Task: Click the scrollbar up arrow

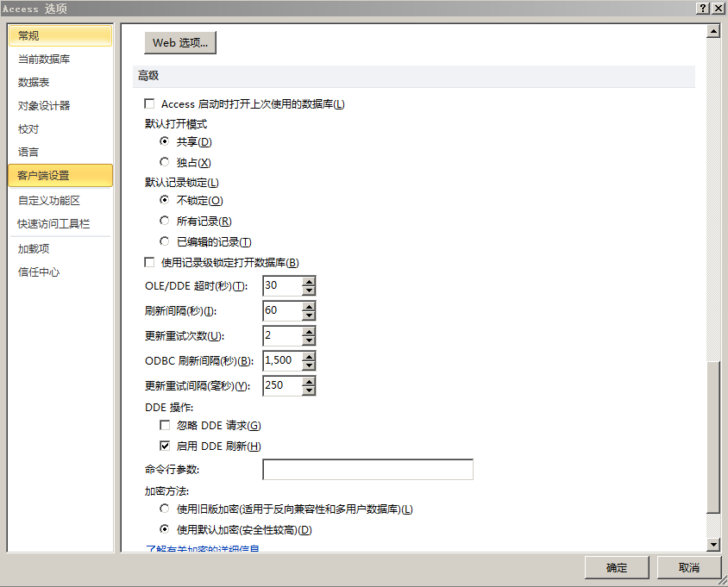Action: point(713,32)
